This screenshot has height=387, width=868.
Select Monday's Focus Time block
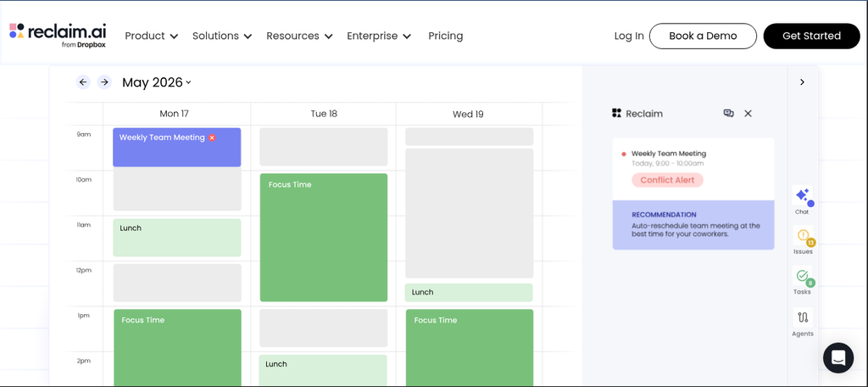pyautogui.click(x=178, y=348)
